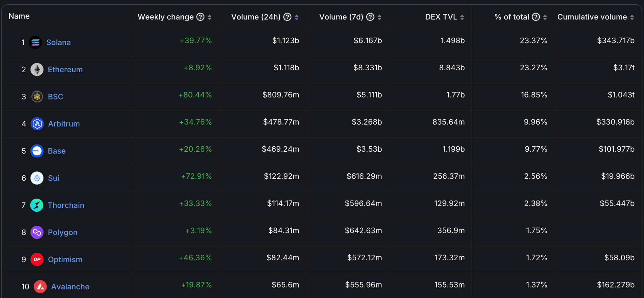644x298 pixels.
Task: Sort by Weekly change using sort arrows
Action: (209, 17)
